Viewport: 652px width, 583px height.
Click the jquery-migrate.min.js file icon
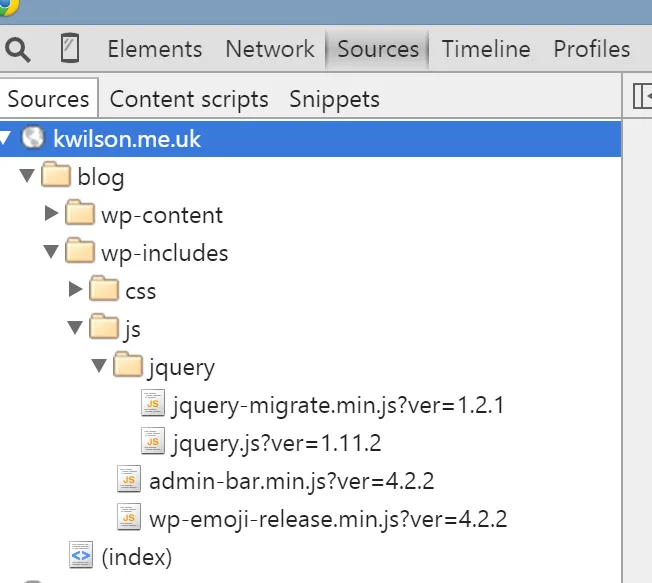pyautogui.click(x=153, y=405)
